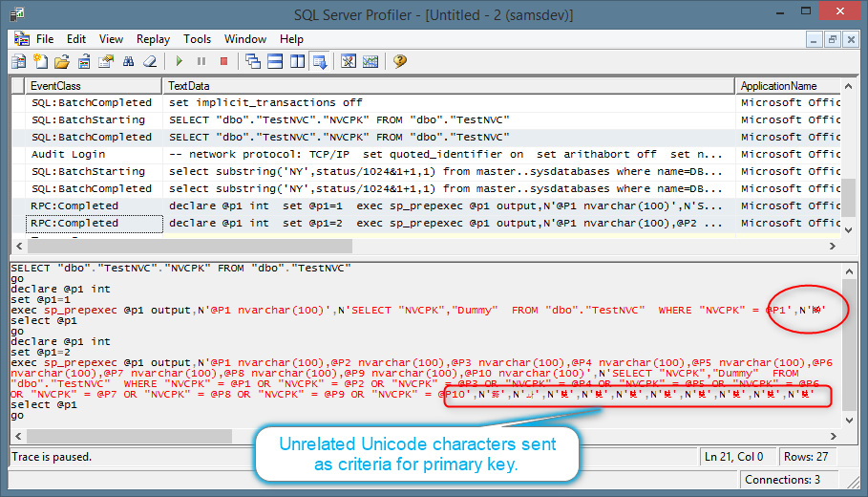Open a trace file with folder icon
The width and height of the screenshot is (868, 497).
62,61
